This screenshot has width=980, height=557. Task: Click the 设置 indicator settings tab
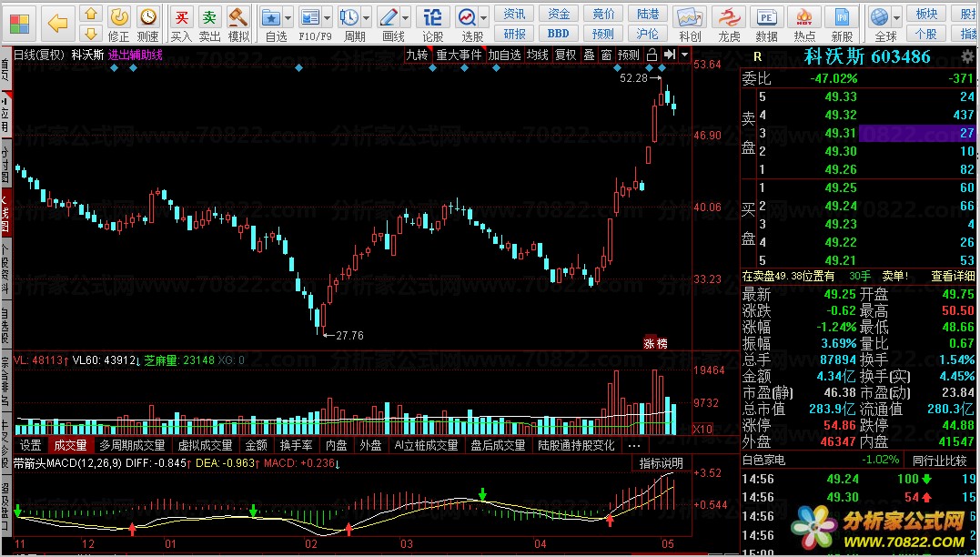coord(31,445)
